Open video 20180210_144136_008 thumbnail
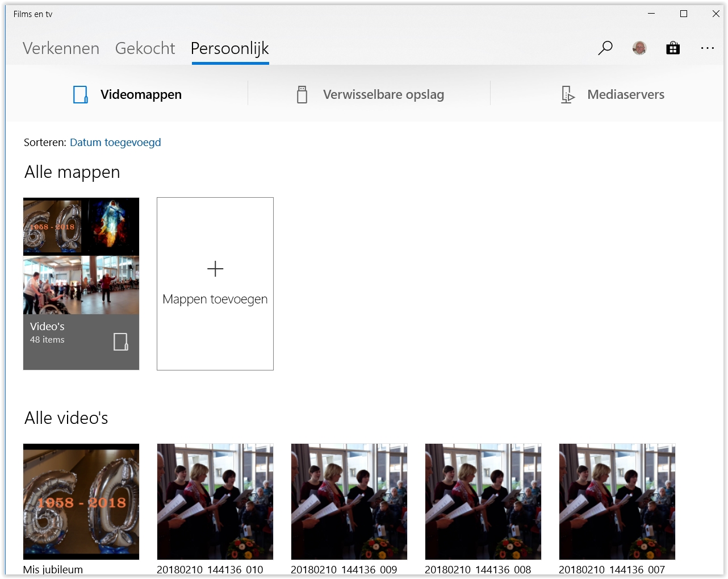The image size is (728, 579). coord(483,501)
